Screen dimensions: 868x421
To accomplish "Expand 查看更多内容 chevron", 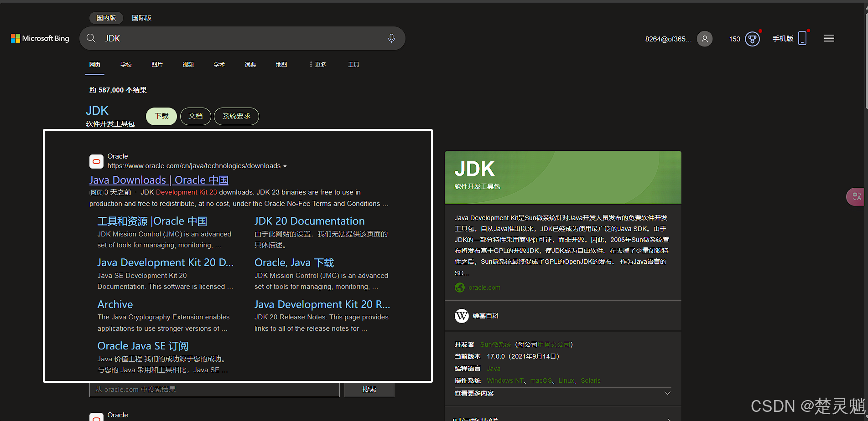I will click(667, 393).
